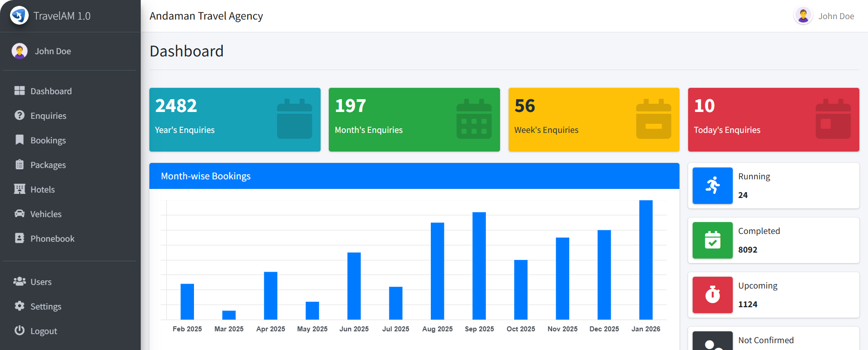Screen dimensions: 868x350
Task: Open the Logout menu item
Action: [x=43, y=331]
